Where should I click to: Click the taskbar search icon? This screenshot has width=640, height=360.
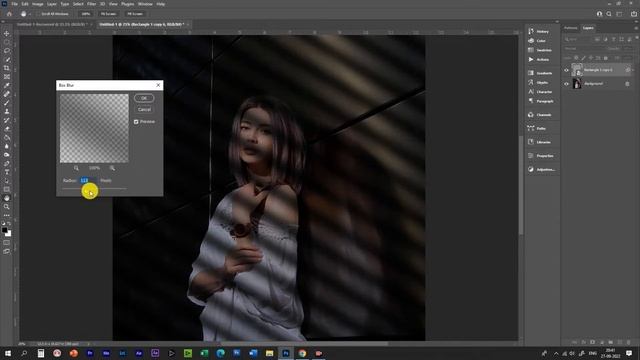click(24, 353)
